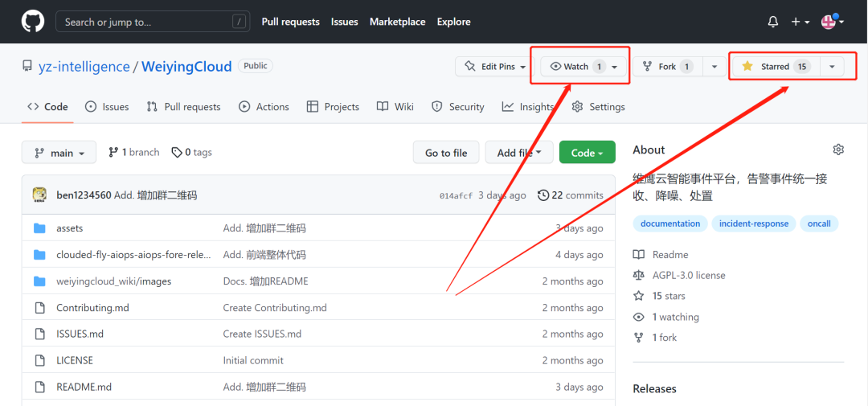Switch to the Projects tab

point(333,107)
